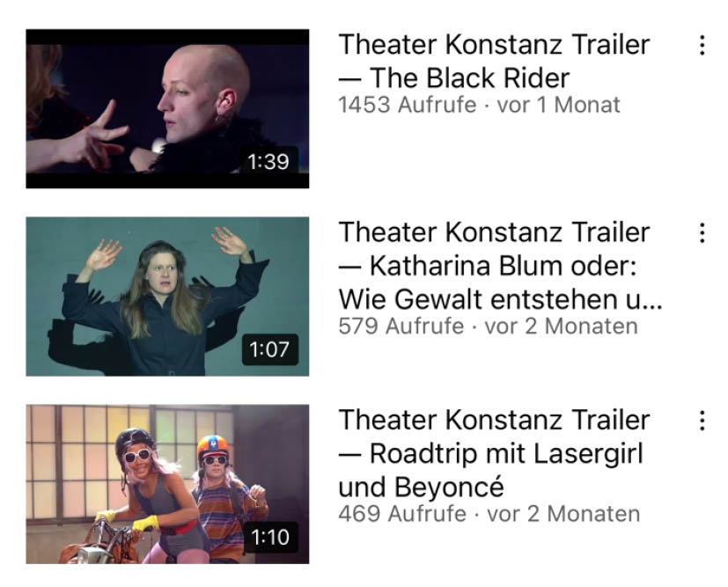
Task: Play The Black Rider trailer thumbnail
Action: pos(167,108)
